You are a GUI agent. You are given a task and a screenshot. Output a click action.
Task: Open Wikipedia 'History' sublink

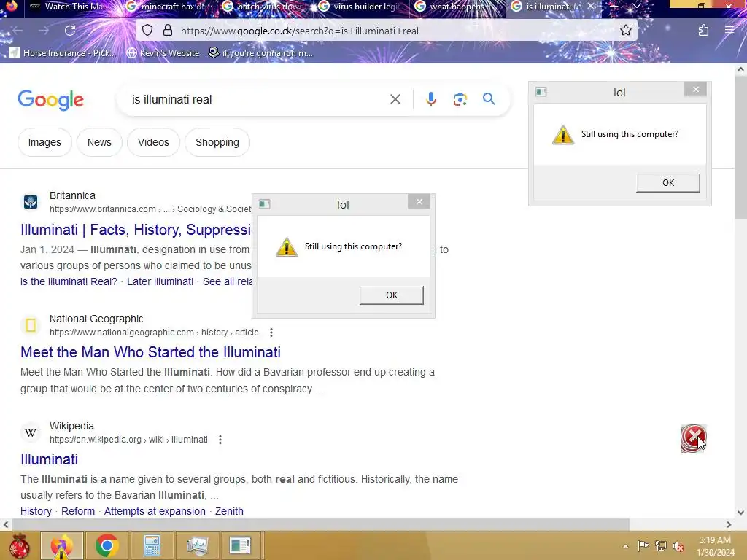[x=36, y=511]
